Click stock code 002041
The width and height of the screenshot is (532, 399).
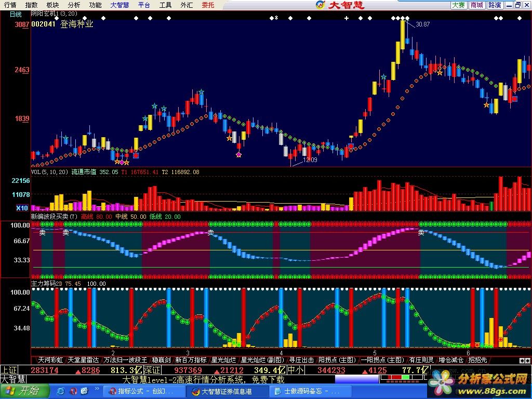click(43, 24)
